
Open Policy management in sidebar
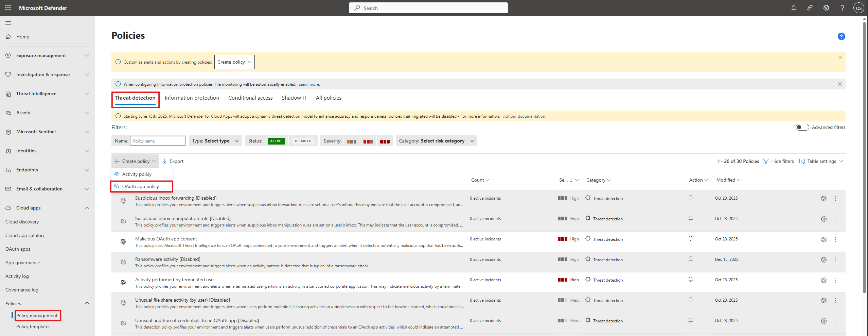pyautogui.click(x=37, y=316)
